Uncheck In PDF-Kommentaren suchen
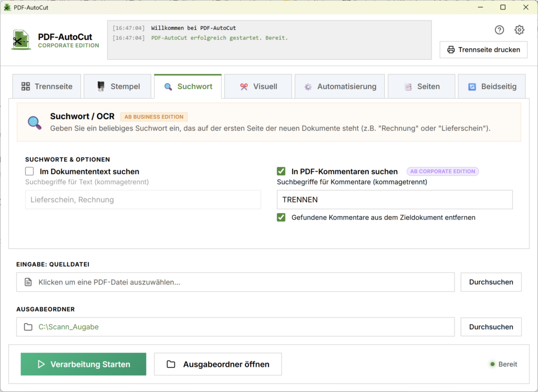This screenshot has height=392, width=538. pyautogui.click(x=281, y=171)
